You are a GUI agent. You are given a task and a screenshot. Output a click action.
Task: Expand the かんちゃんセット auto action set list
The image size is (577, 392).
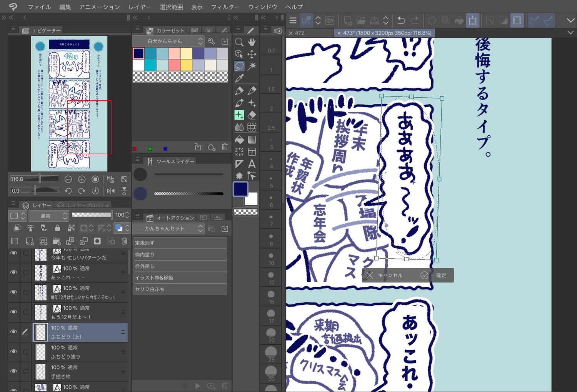(168, 228)
